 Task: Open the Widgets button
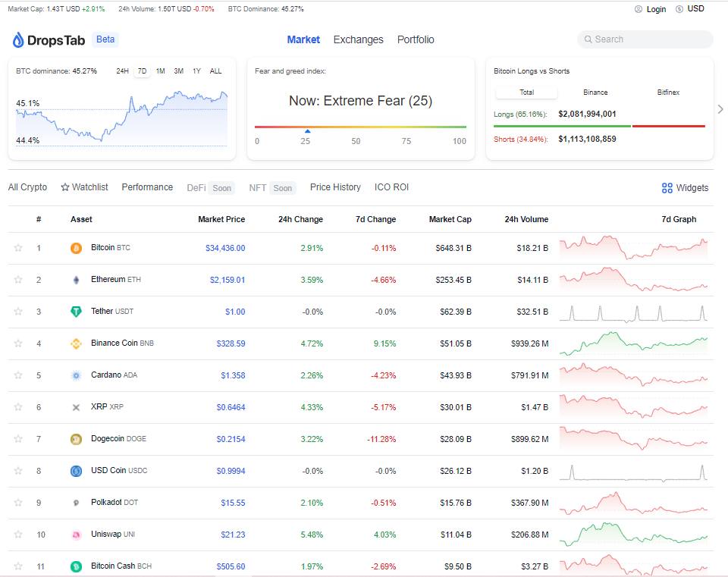[685, 188]
